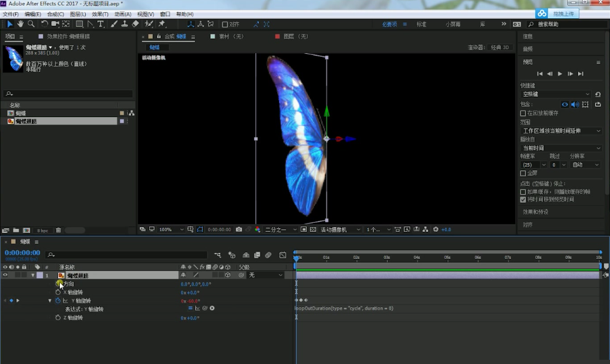The width and height of the screenshot is (610, 364).
Task: Hide the 蝴蝶翅膀 layer with eye toggle
Action: point(5,275)
